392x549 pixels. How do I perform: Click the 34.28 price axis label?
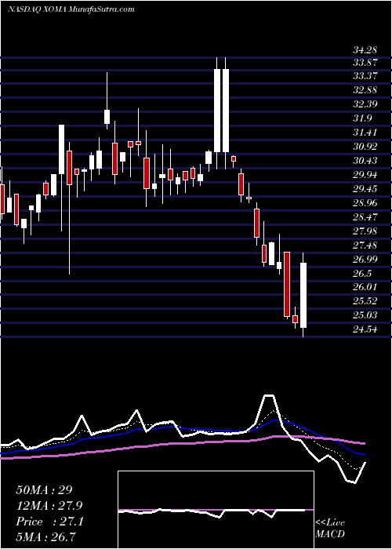(365, 49)
